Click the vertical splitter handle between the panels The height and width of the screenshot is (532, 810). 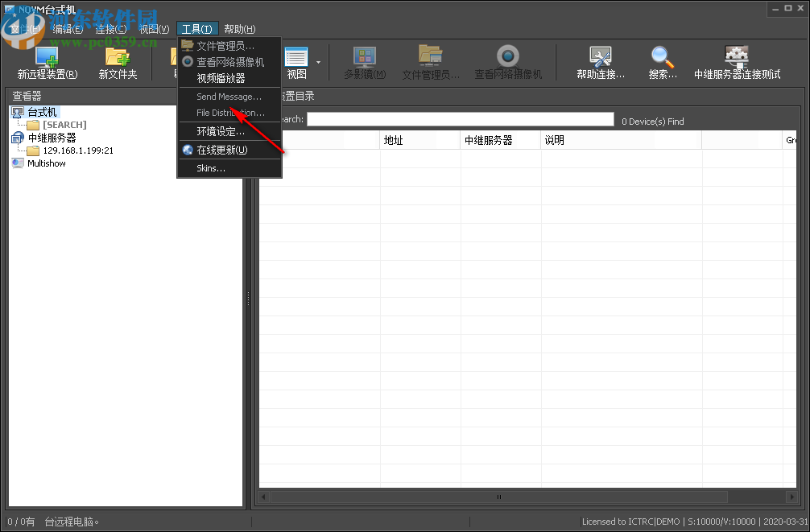coord(248,298)
